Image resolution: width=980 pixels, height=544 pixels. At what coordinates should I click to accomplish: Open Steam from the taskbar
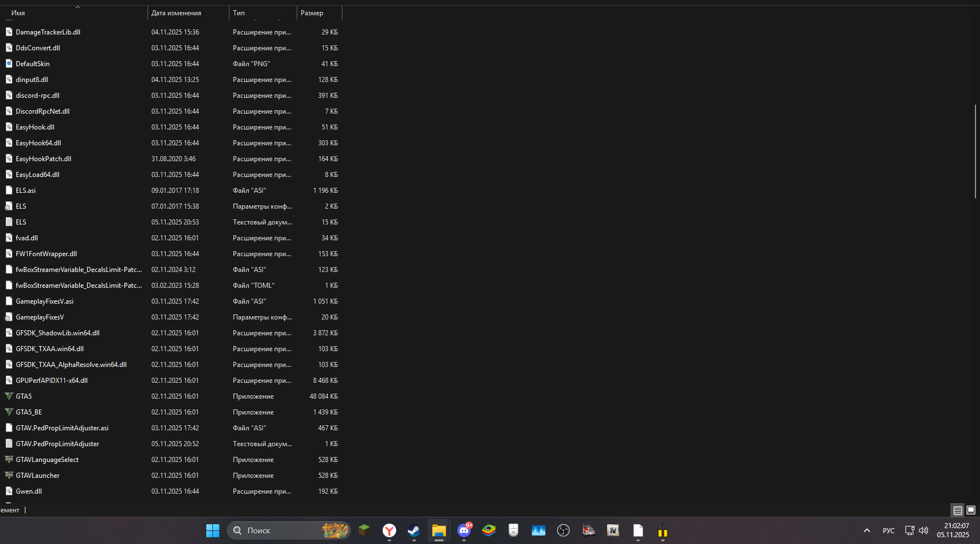coord(414,530)
